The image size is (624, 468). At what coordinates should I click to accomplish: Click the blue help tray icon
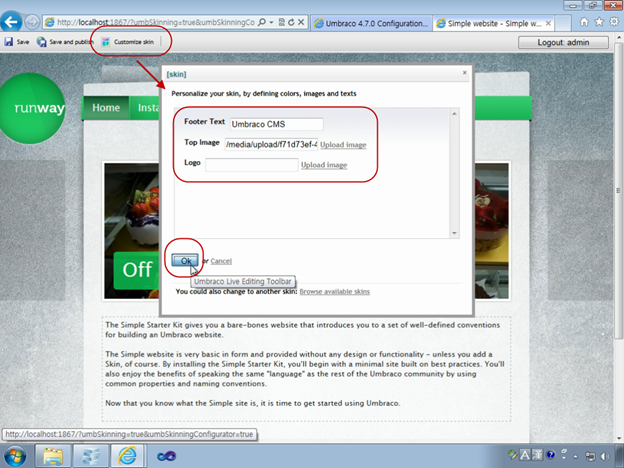tap(551, 455)
